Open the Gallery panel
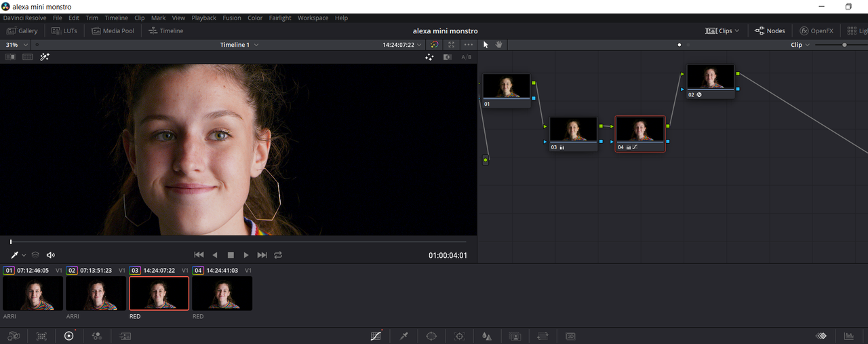This screenshot has width=868, height=344. tap(22, 31)
